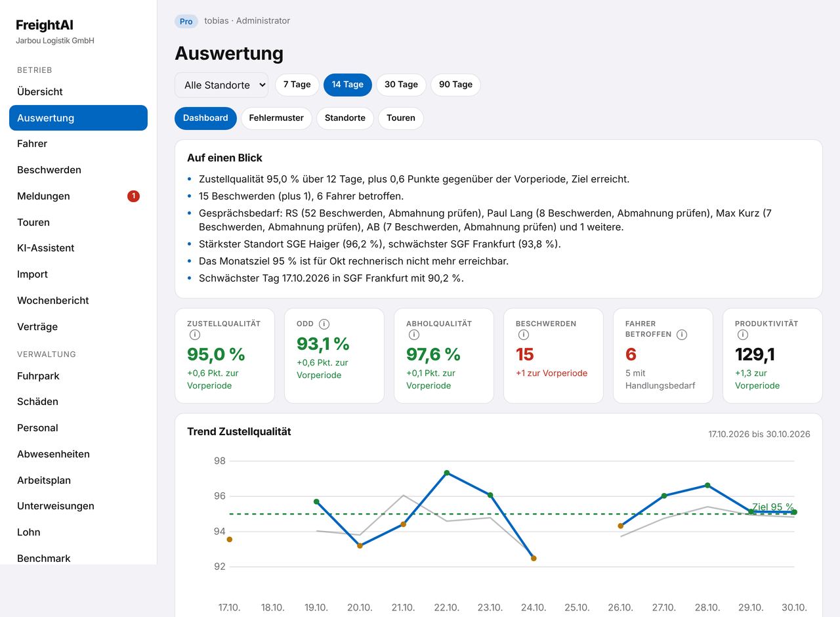Click the orange low point at 24.10.
840x617 pixels.
[534, 559]
